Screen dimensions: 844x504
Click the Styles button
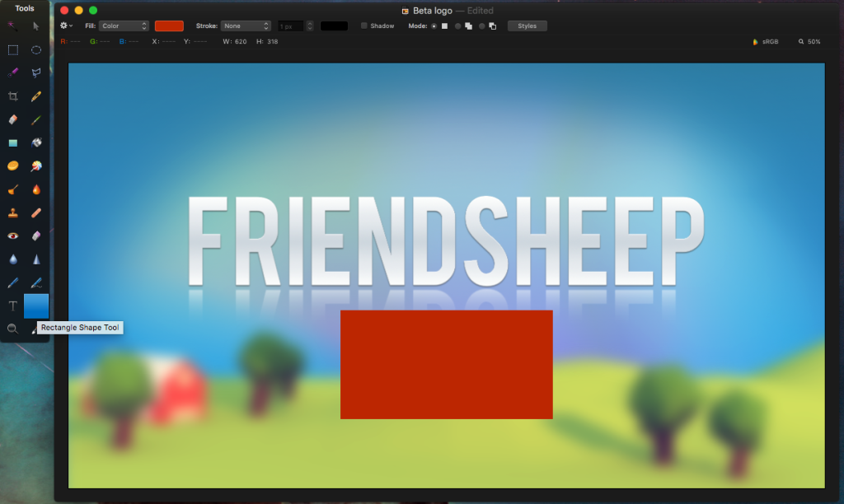pos(527,26)
